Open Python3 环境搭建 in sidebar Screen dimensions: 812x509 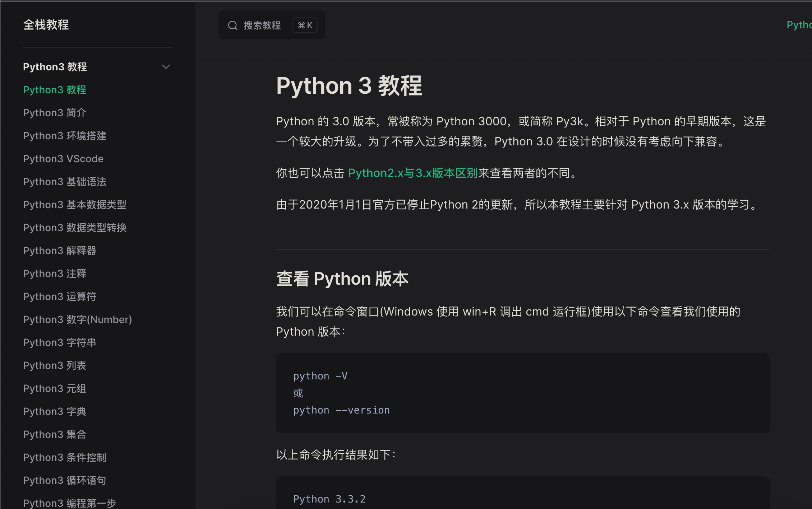pyautogui.click(x=65, y=136)
